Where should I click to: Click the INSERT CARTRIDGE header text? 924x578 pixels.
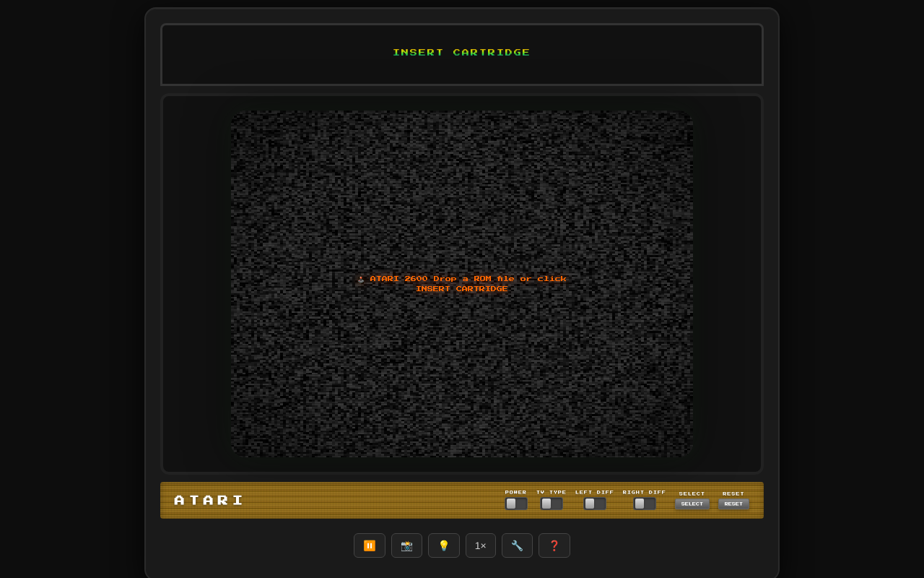[461, 52]
